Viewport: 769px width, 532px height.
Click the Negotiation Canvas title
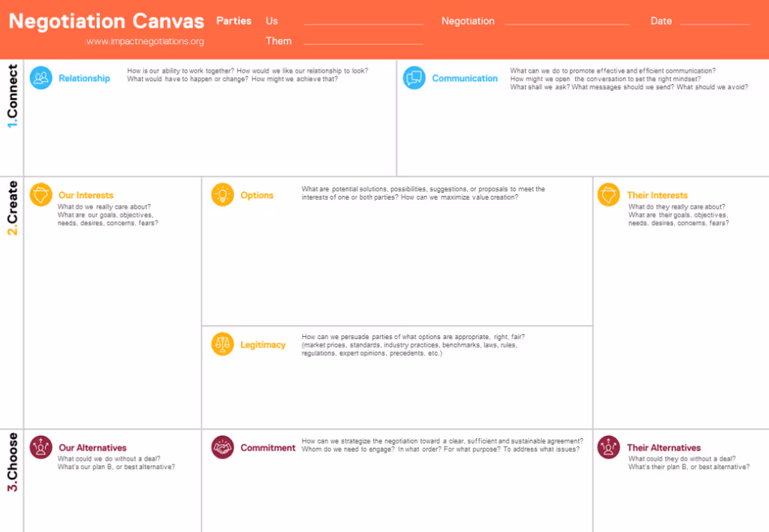click(107, 21)
